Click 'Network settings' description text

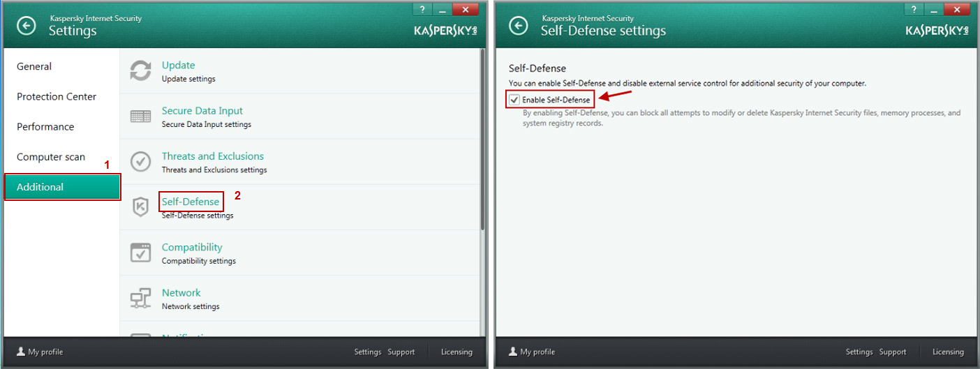pyautogui.click(x=191, y=306)
